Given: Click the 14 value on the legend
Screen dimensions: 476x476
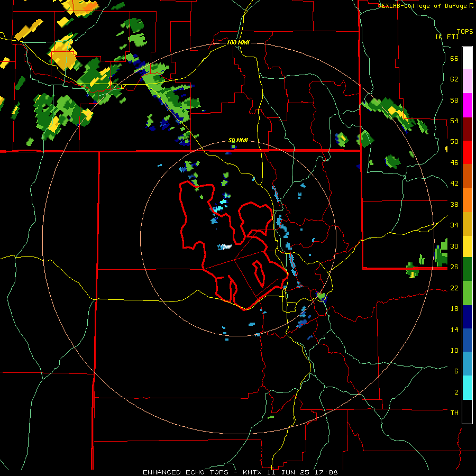Looking at the screenshot, I should pos(454,329).
